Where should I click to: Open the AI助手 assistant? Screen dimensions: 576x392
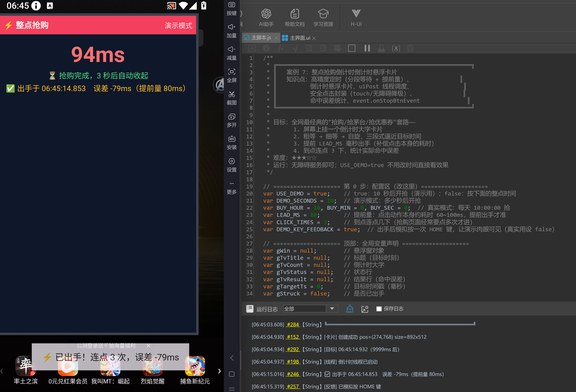[266, 17]
